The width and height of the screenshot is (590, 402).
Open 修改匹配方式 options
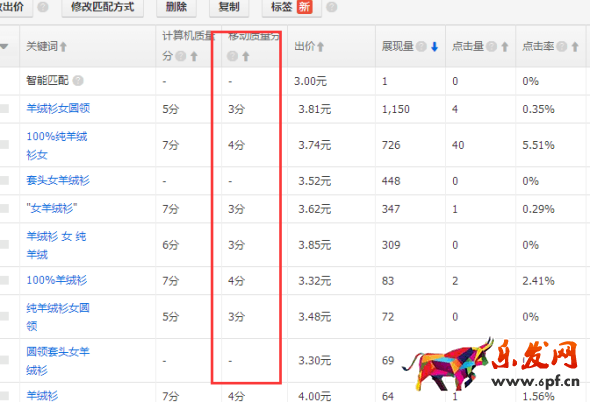pyautogui.click(x=102, y=7)
